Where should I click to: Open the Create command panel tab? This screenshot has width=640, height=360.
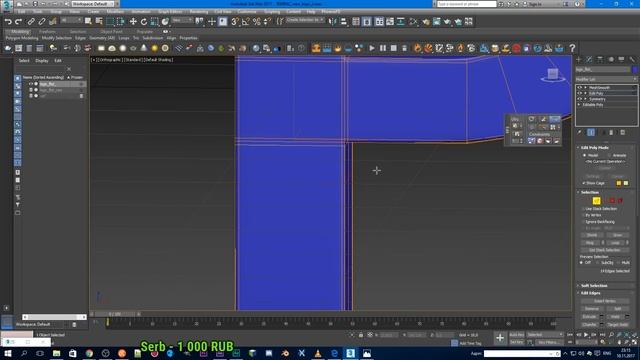click(579, 60)
